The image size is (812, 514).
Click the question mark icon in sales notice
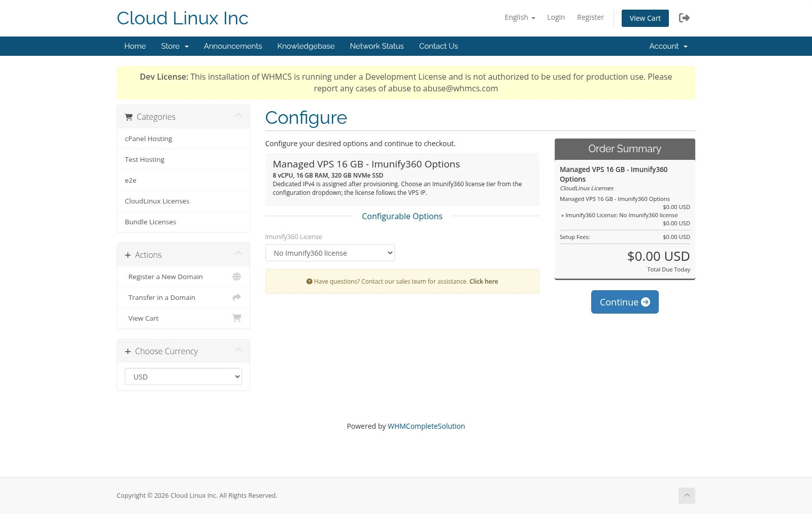click(309, 282)
